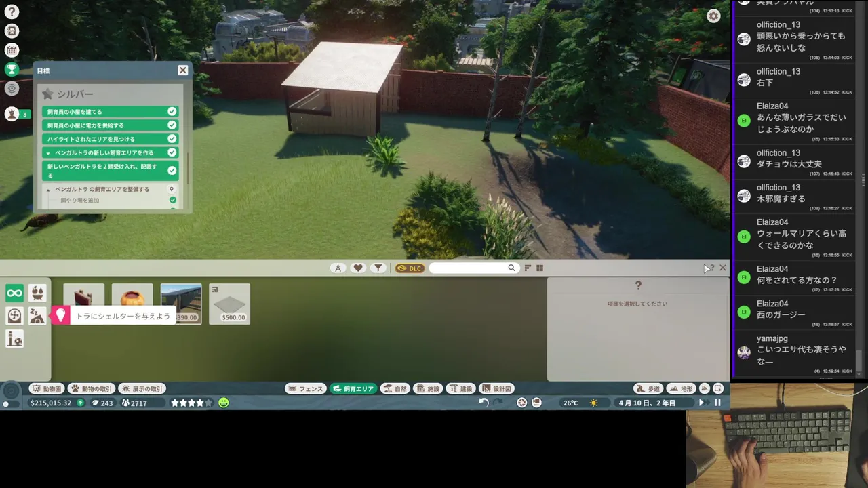The image size is (868, 488).
Task: Open the 展示の取引 exhibit trade tab
Action: [142, 389]
